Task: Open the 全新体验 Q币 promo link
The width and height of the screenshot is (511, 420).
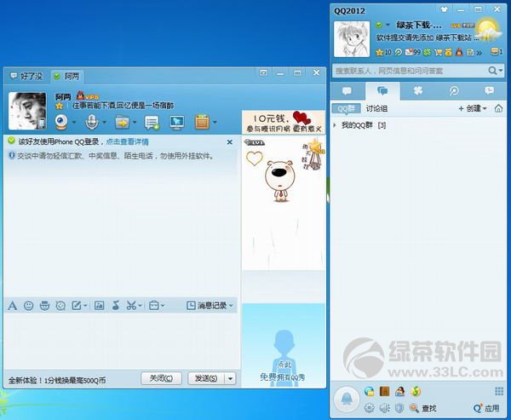Action: coord(57,380)
